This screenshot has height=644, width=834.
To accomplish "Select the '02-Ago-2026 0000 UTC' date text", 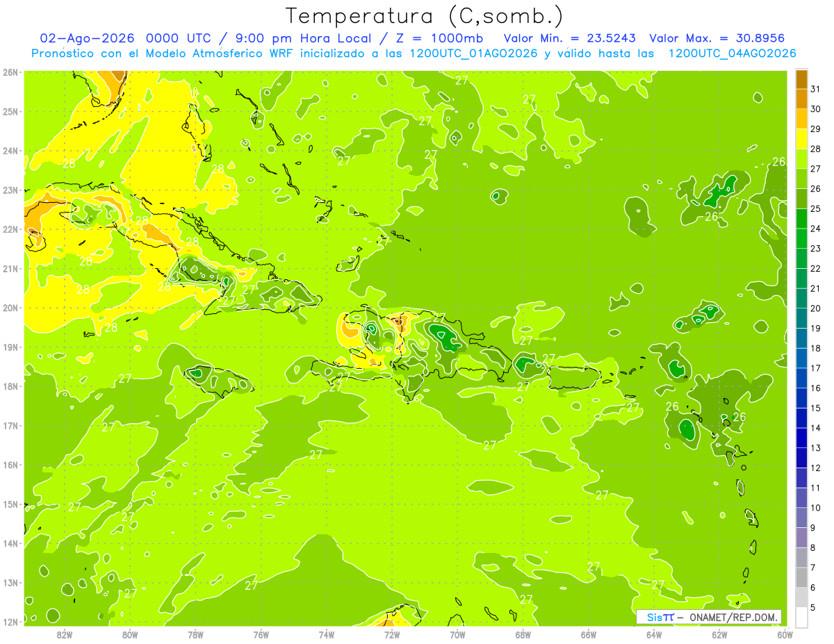I will [127, 38].
